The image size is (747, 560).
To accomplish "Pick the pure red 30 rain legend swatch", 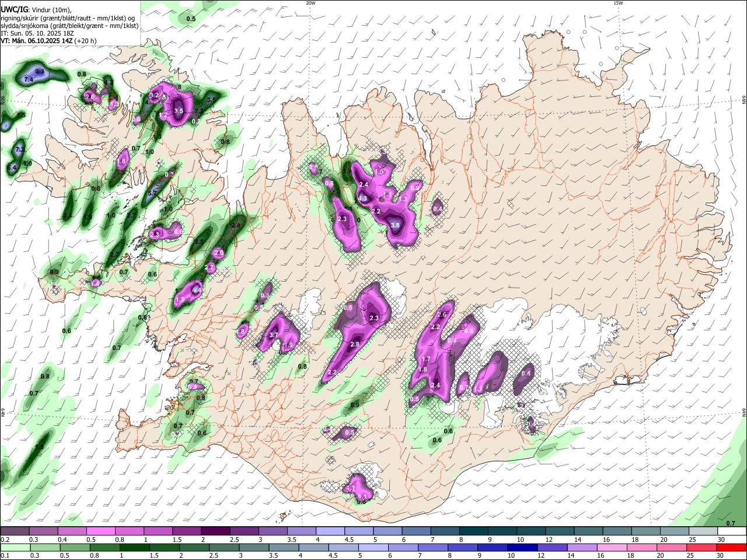I will tap(731, 547).
